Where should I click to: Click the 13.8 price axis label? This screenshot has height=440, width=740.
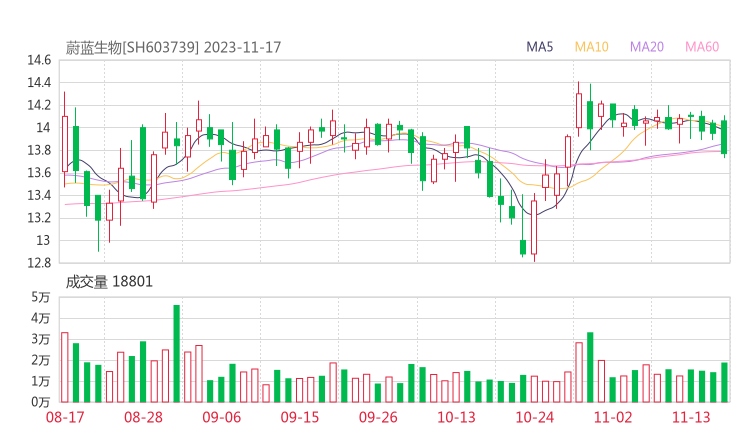click(x=39, y=150)
